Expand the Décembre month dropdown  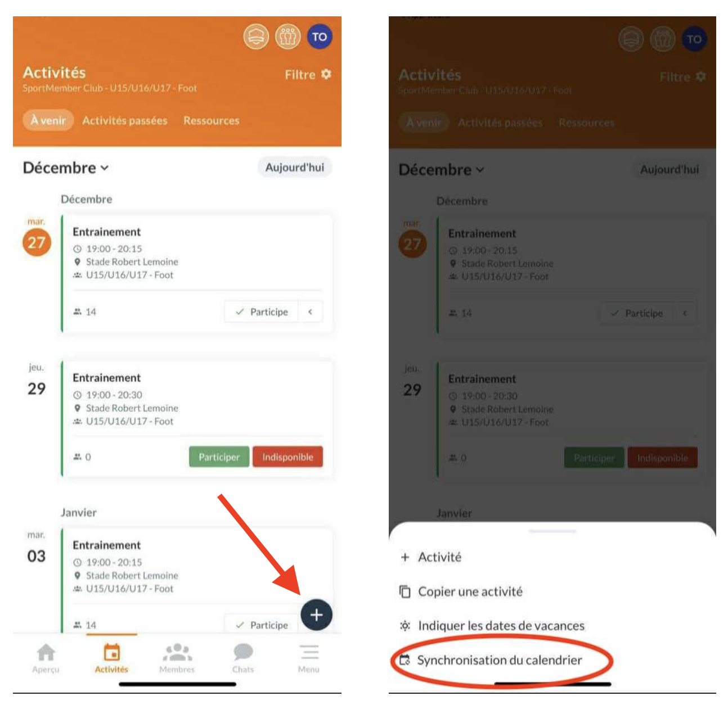point(66,168)
